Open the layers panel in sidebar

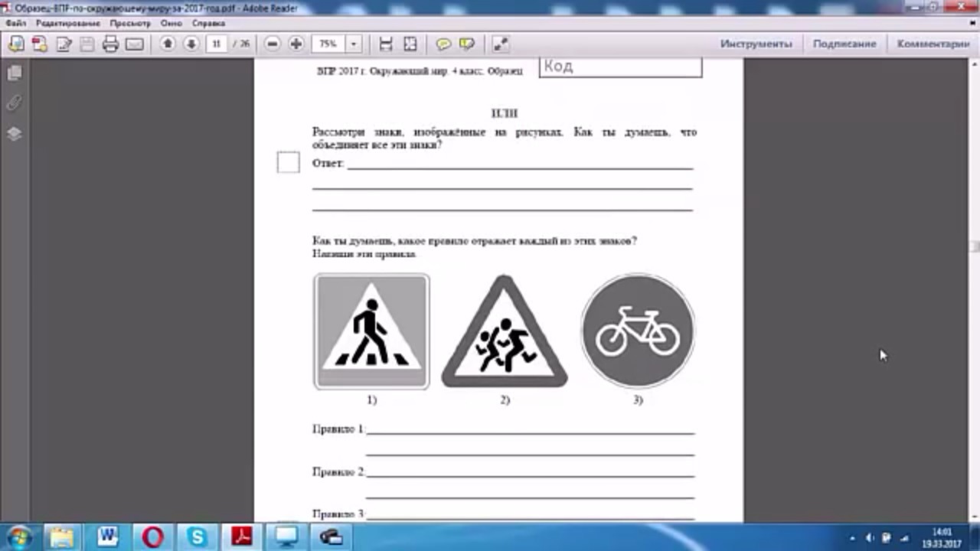(x=15, y=134)
